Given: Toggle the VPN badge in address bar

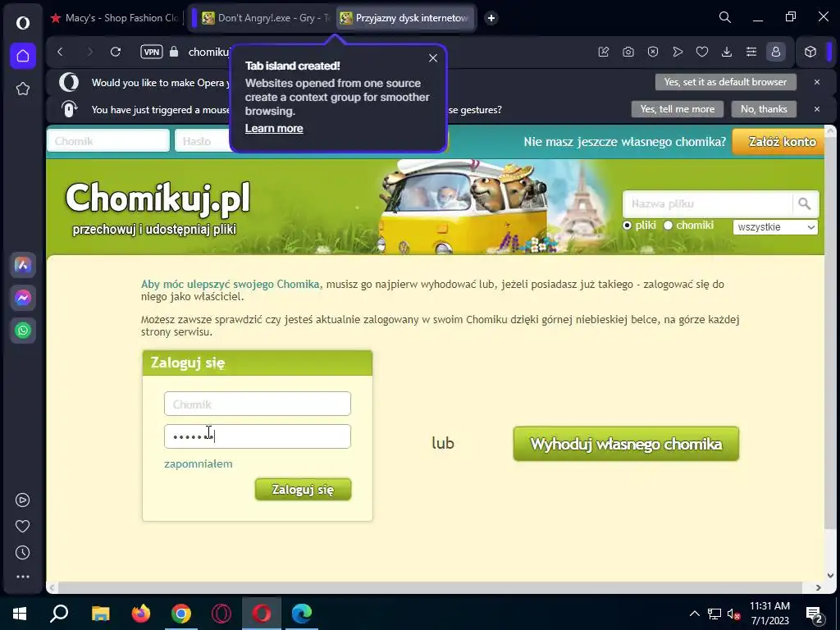Looking at the screenshot, I should coord(152,52).
